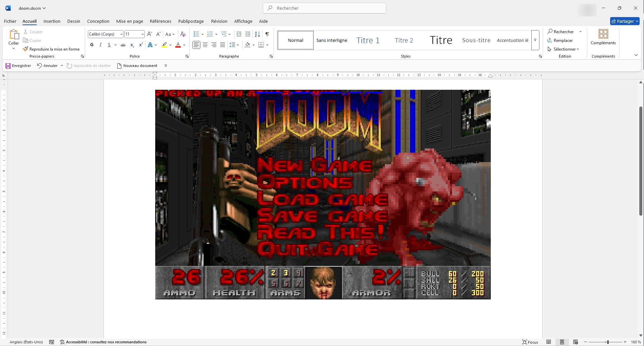Click Annuler undo arrow
The image size is (644, 346).
point(40,66)
